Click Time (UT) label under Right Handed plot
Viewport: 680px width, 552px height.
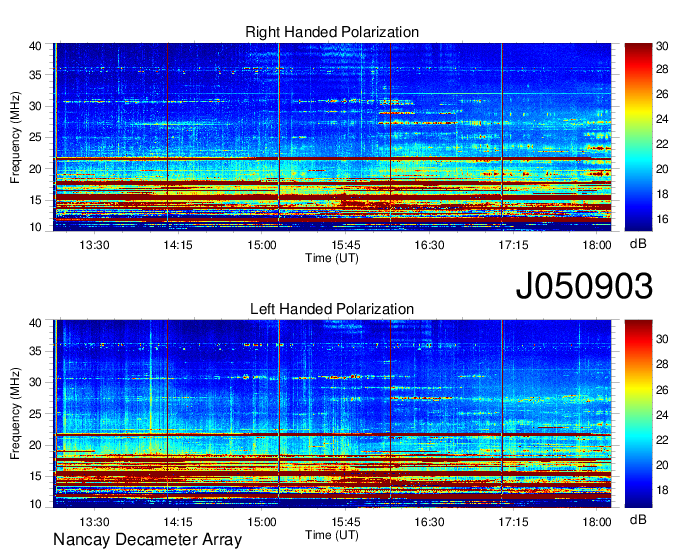coord(332,258)
